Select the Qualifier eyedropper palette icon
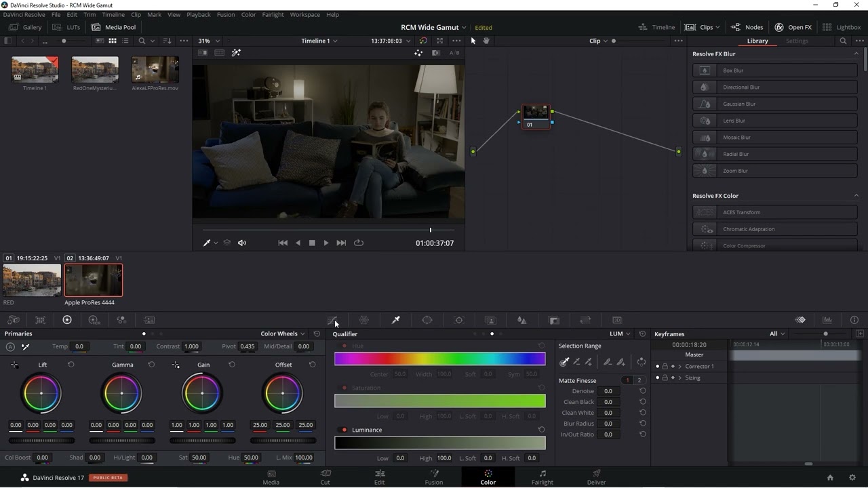 (x=396, y=320)
